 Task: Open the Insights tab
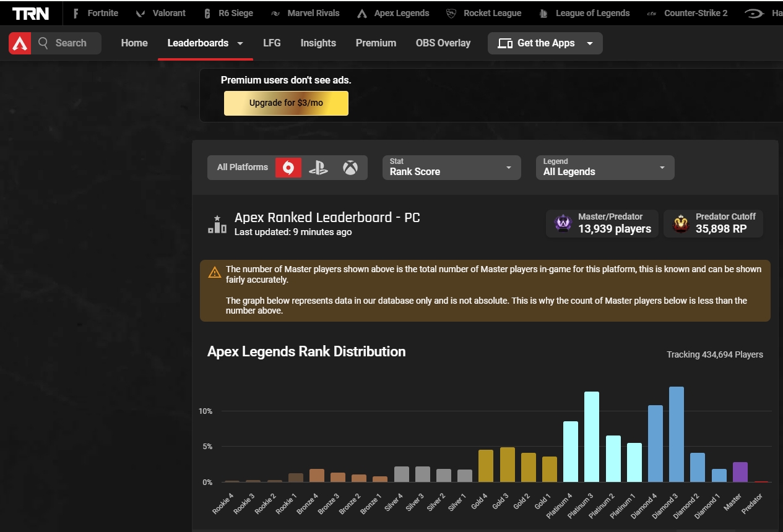318,43
